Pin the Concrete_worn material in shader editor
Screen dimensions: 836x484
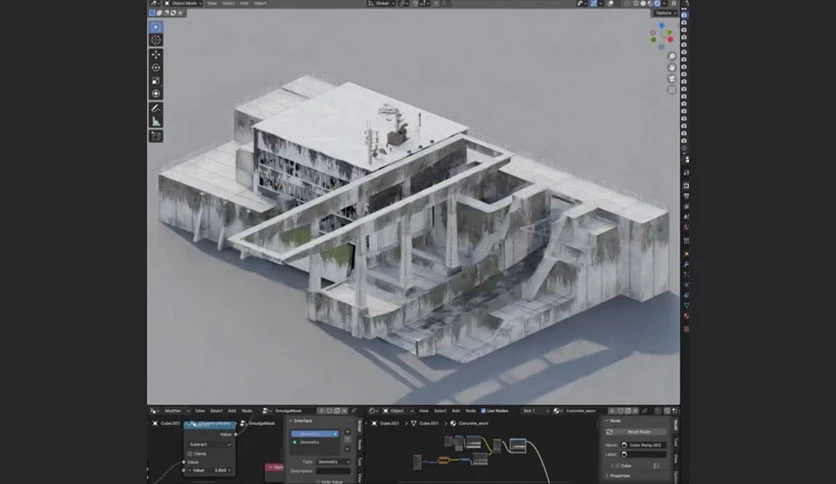pyautogui.click(x=645, y=411)
